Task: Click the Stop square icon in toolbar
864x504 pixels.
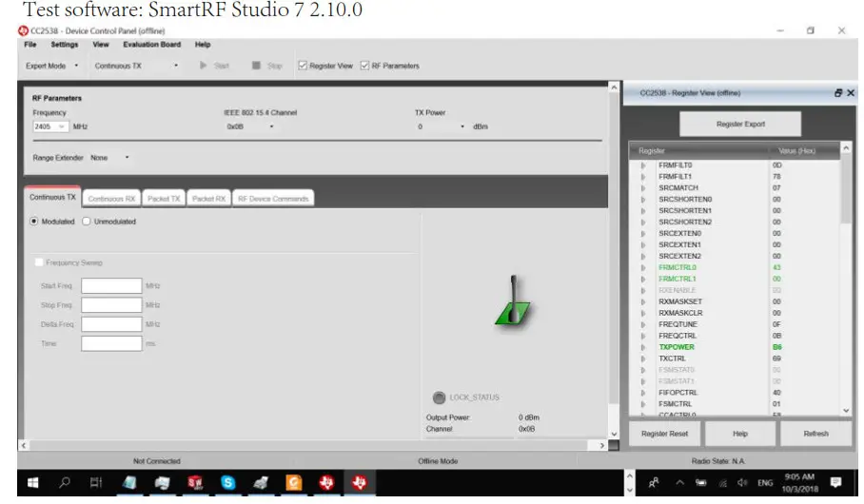Action: [x=256, y=66]
